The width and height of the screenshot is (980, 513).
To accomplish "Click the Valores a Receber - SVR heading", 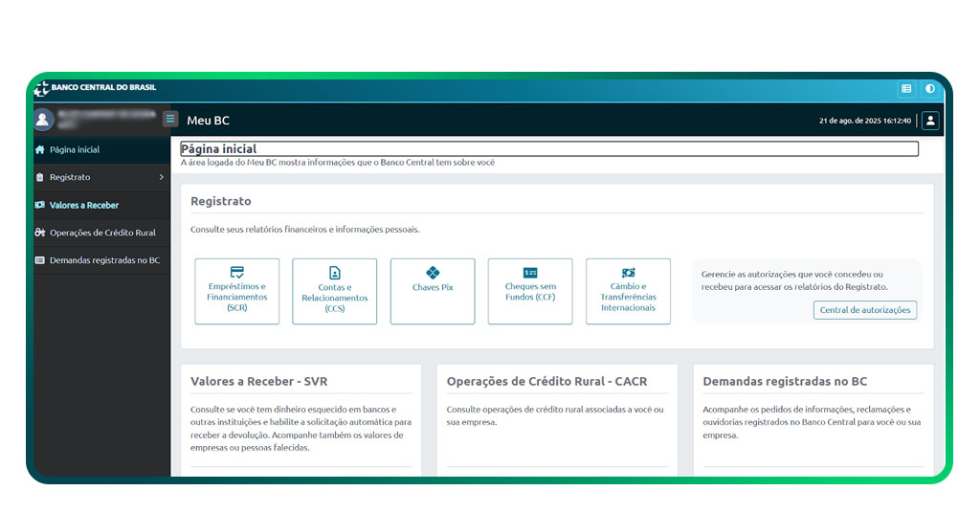I will (x=258, y=381).
